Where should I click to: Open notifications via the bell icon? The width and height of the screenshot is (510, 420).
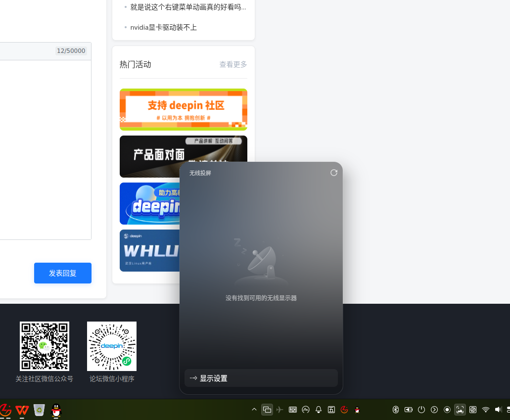click(319, 410)
